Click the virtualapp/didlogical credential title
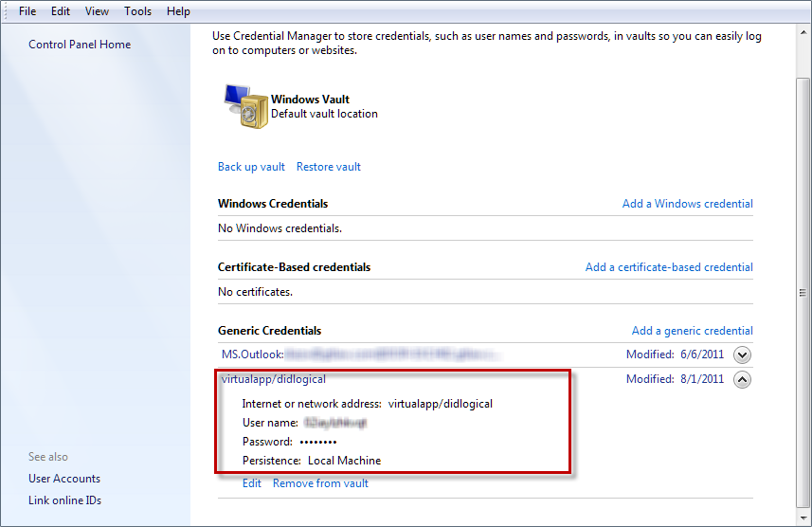Image resolution: width=812 pixels, height=527 pixels. pos(274,379)
